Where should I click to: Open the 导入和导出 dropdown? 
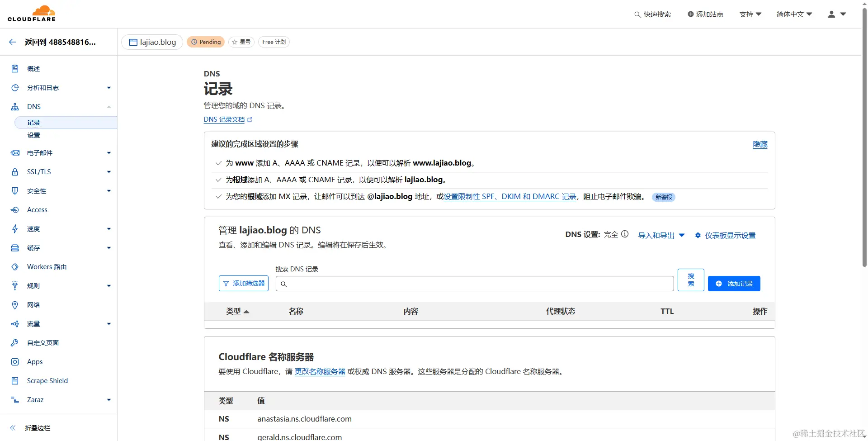point(661,235)
